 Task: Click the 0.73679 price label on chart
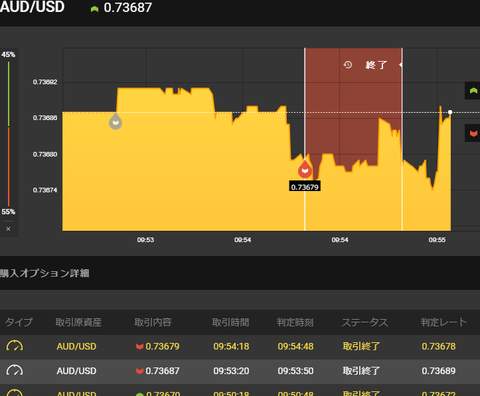point(305,187)
